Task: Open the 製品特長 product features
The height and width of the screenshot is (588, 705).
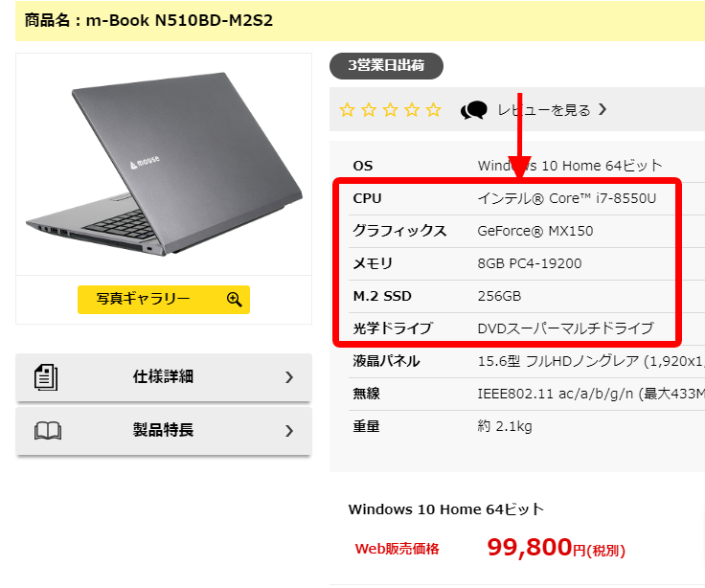Action: pos(164,431)
